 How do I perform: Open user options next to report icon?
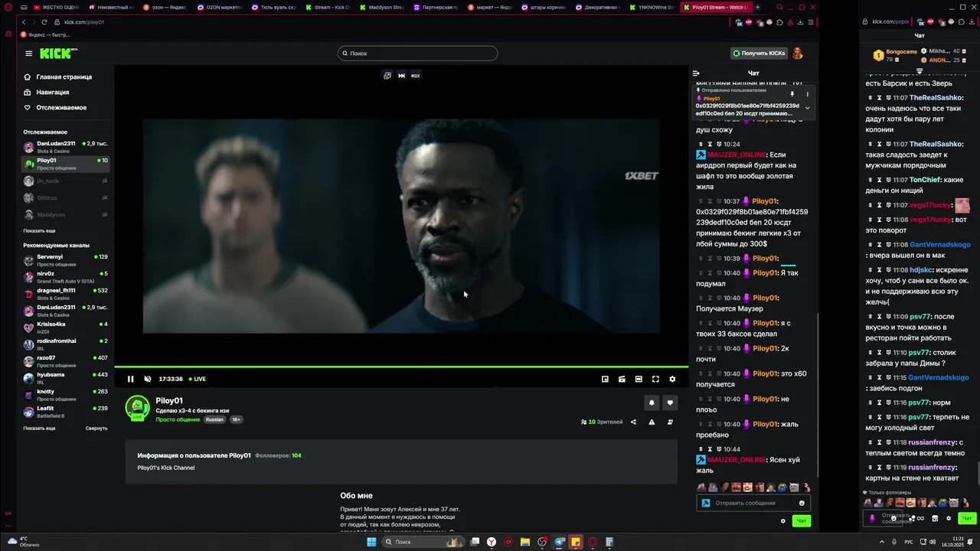670,422
